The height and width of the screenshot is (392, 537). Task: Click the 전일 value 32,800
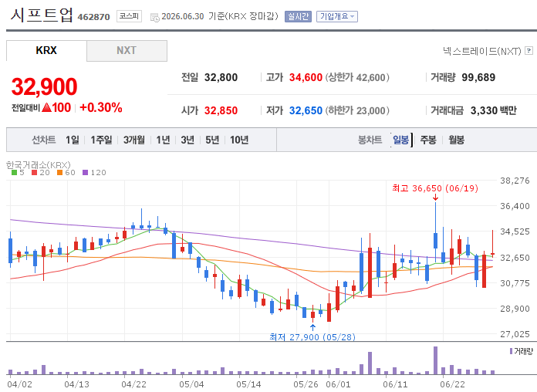click(x=221, y=77)
